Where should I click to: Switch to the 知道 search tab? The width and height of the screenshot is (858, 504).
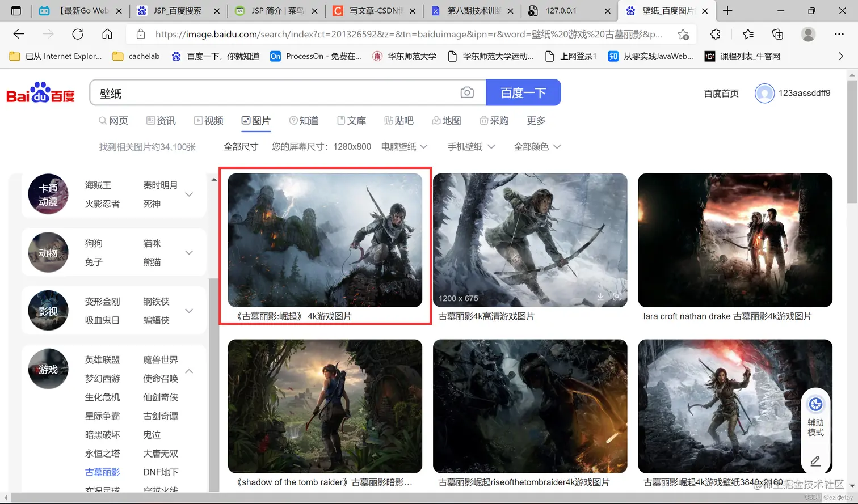[x=304, y=121]
